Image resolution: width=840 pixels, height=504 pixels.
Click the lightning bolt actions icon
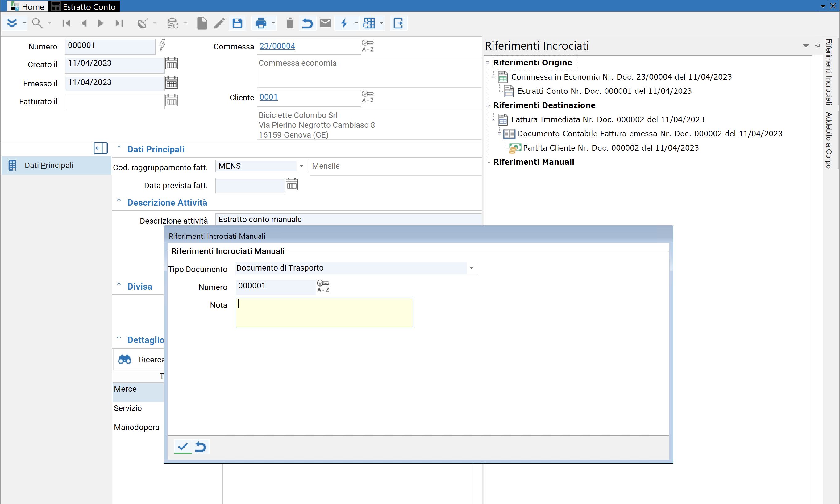(344, 23)
